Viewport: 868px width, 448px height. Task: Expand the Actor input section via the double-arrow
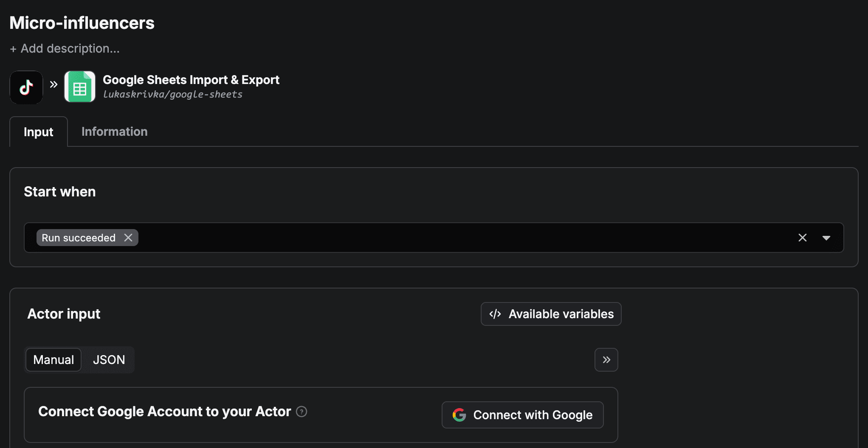point(606,359)
